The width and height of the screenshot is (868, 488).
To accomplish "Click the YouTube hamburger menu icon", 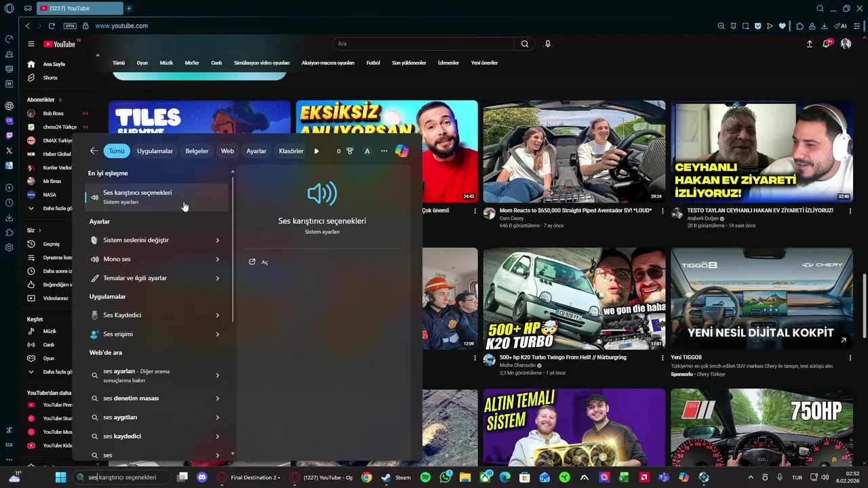I will tap(31, 44).
